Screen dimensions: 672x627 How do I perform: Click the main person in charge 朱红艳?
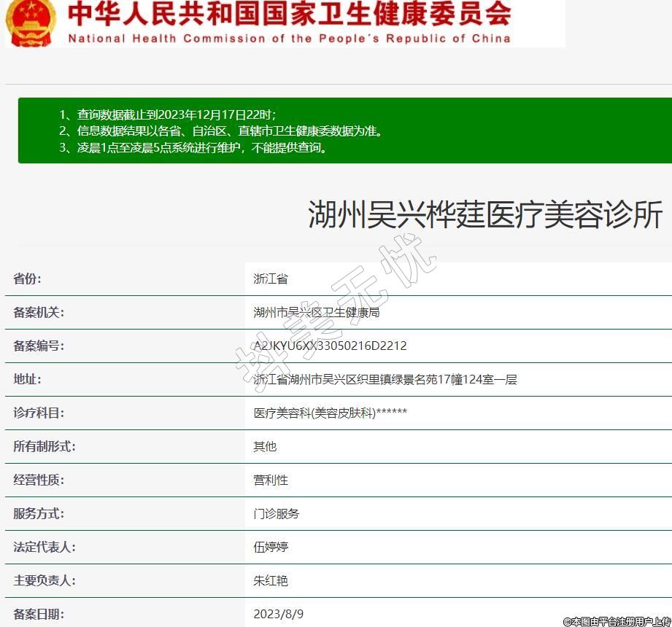(271, 581)
